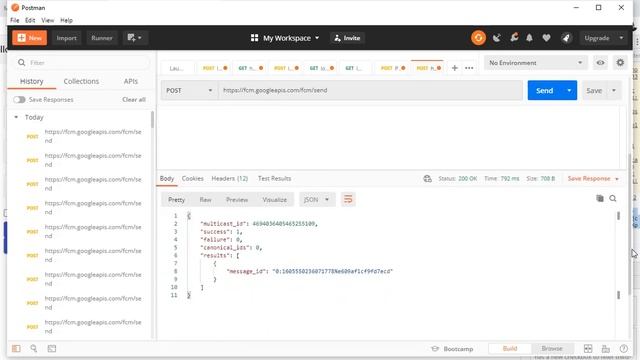The image size is (640, 360).
Task: Click the Runner button
Action: tap(102, 38)
